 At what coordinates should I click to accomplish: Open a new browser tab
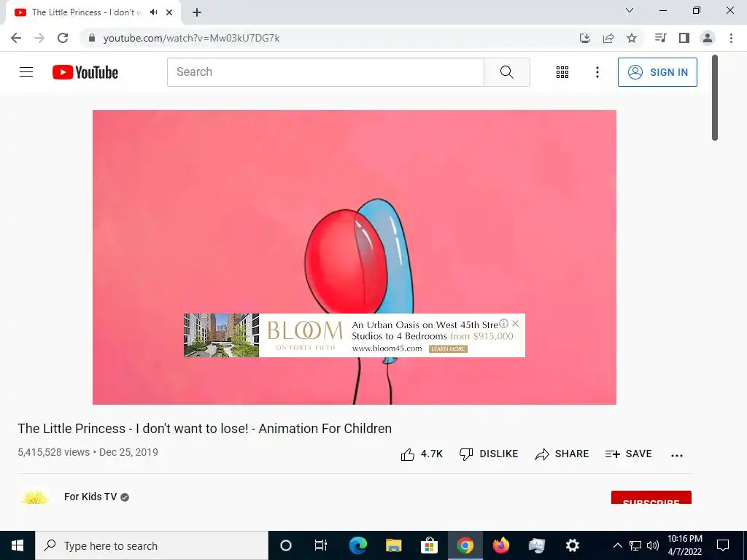pyautogui.click(x=197, y=12)
